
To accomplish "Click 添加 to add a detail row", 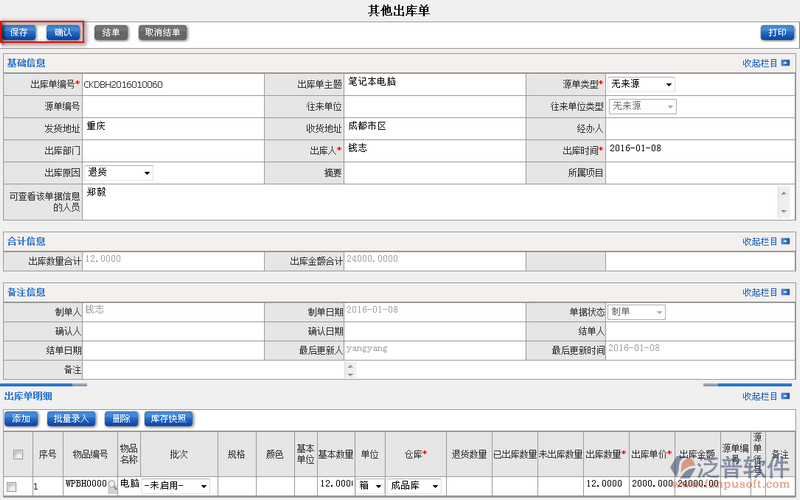I will (x=22, y=419).
